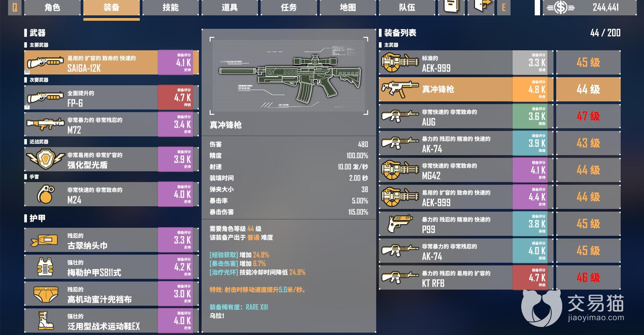Click the 高机动蜜汁兜裆布 underwear armor icon
The height and width of the screenshot is (335, 644).
[x=46, y=294]
